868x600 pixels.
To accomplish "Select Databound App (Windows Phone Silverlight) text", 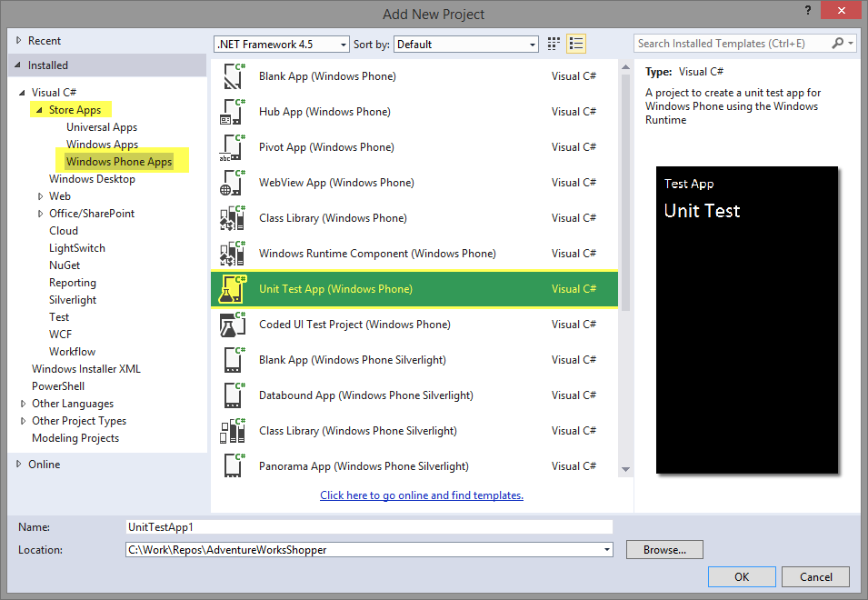I will point(366,395).
